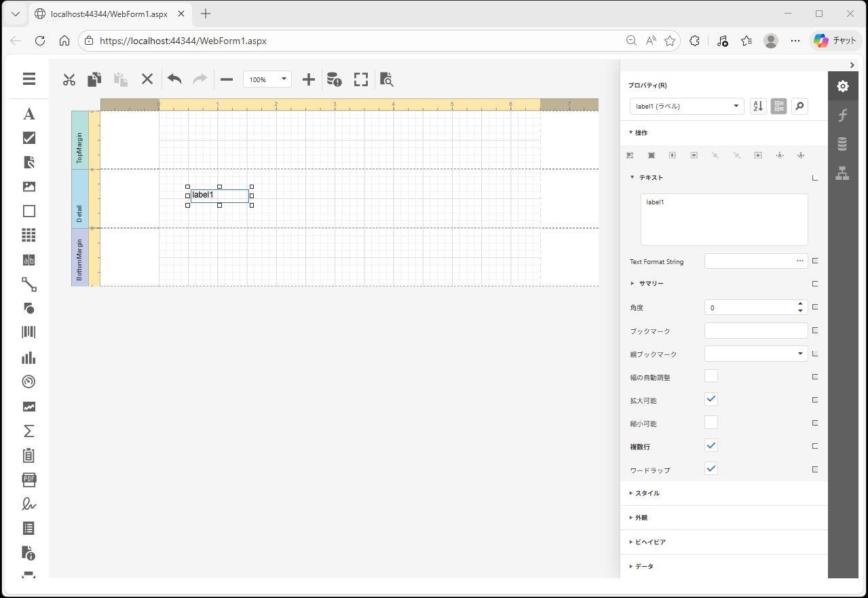Open the 100% zoom level dropdown
Image resolution: width=868 pixels, height=598 pixels.
click(267, 79)
